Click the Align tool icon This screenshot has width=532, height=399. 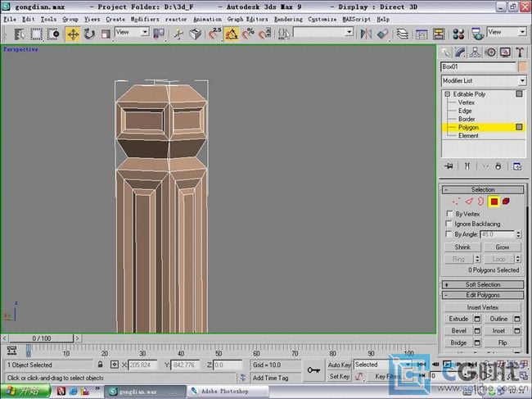tap(382, 34)
